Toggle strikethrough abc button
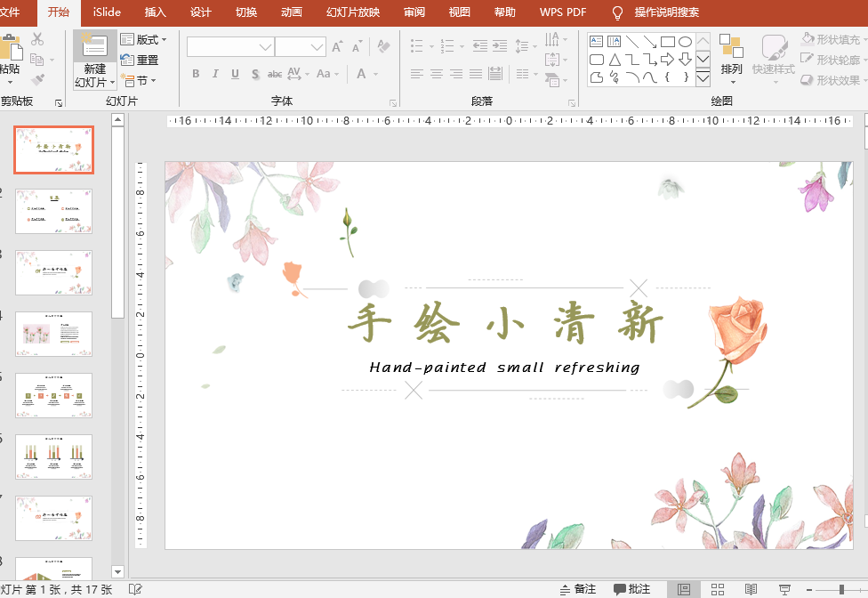Image resolution: width=868 pixels, height=598 pixels. point(275,74)
